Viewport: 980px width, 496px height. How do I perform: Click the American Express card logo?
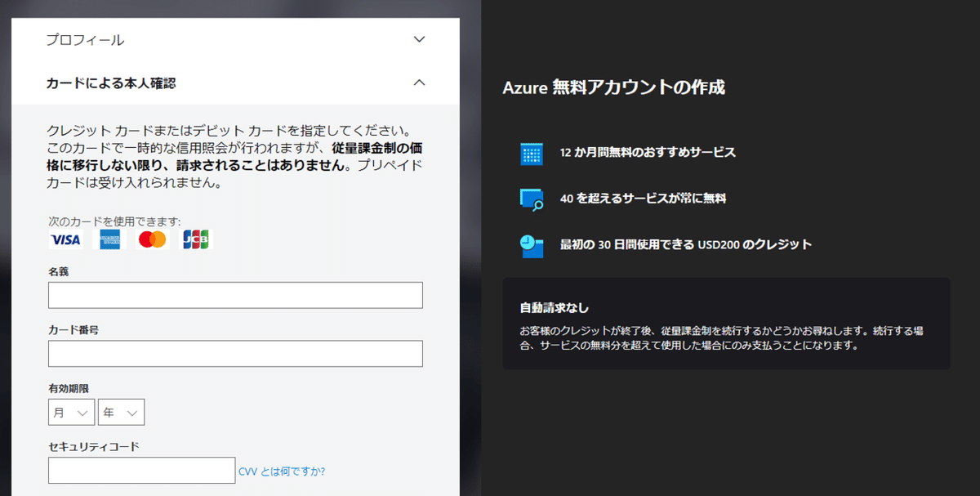tap(110, 239)
